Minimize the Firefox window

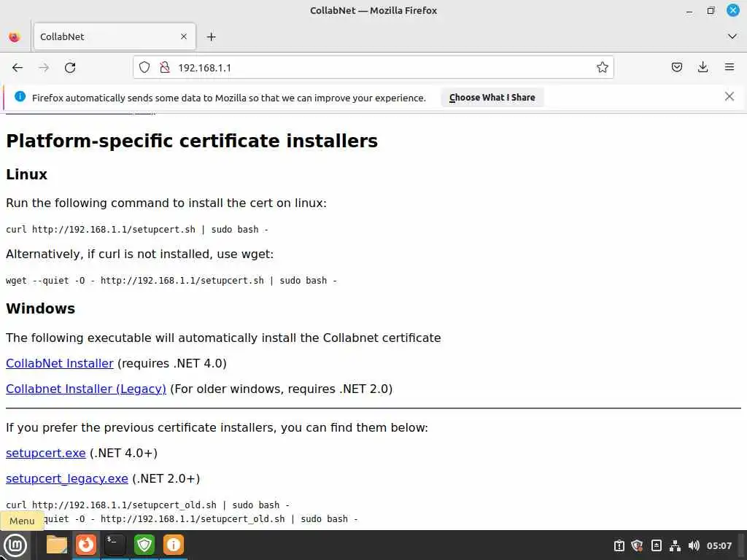(x=689, y=11)
